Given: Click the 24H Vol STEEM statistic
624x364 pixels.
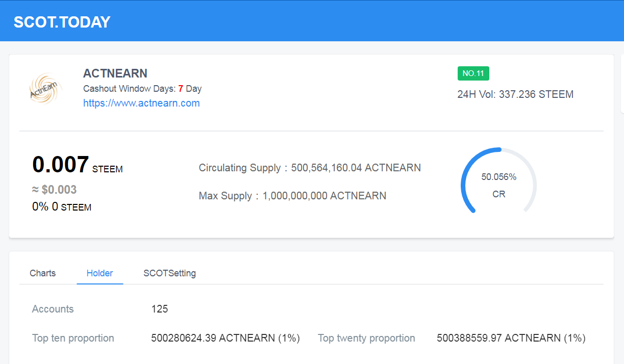Looking at the screenshot, I should [515, 94].
